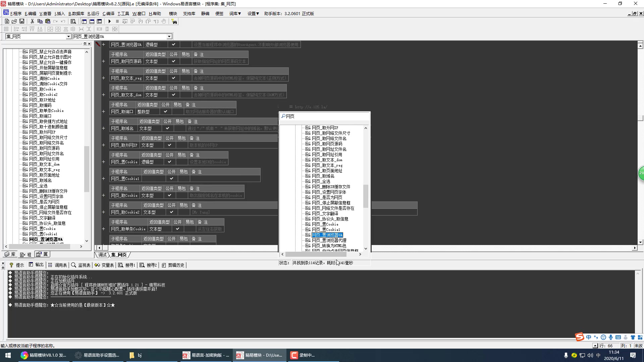Click the Run play-arrow toolbar icon
644x362 pixels.
109,21
